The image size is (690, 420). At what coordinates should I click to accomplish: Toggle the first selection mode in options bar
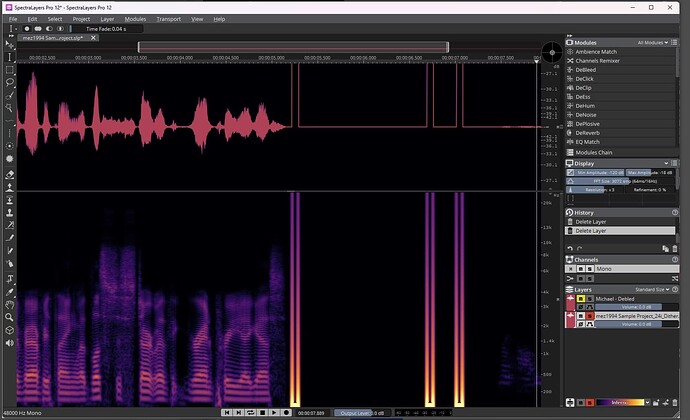tap(27, 29)
